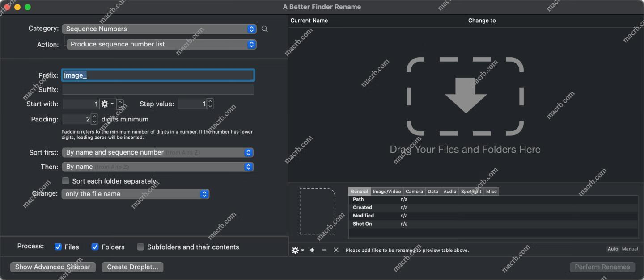Select the Spotlight tab
The height and width of the screenshot is (280, 644).
click(x=471, y=191)
